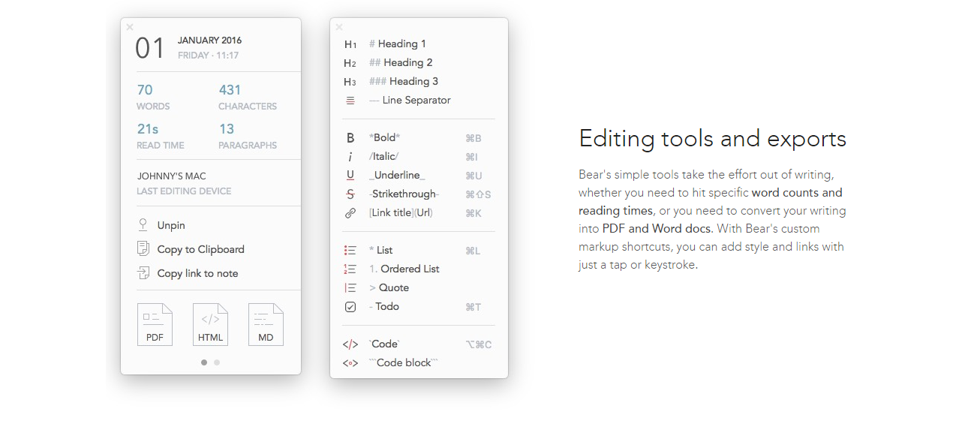The width and height of the screenshot is (980, 427).
Task: Switch to first export page dot
Action: tap(204, 362)
